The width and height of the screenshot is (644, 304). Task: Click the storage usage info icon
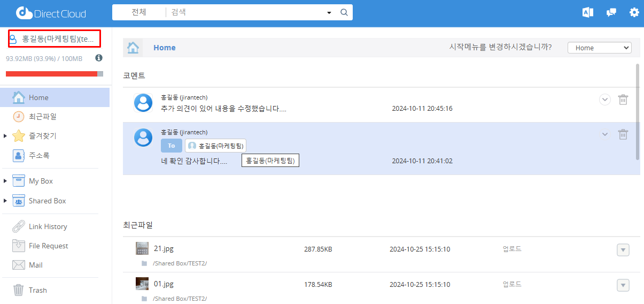click(99, 58)
